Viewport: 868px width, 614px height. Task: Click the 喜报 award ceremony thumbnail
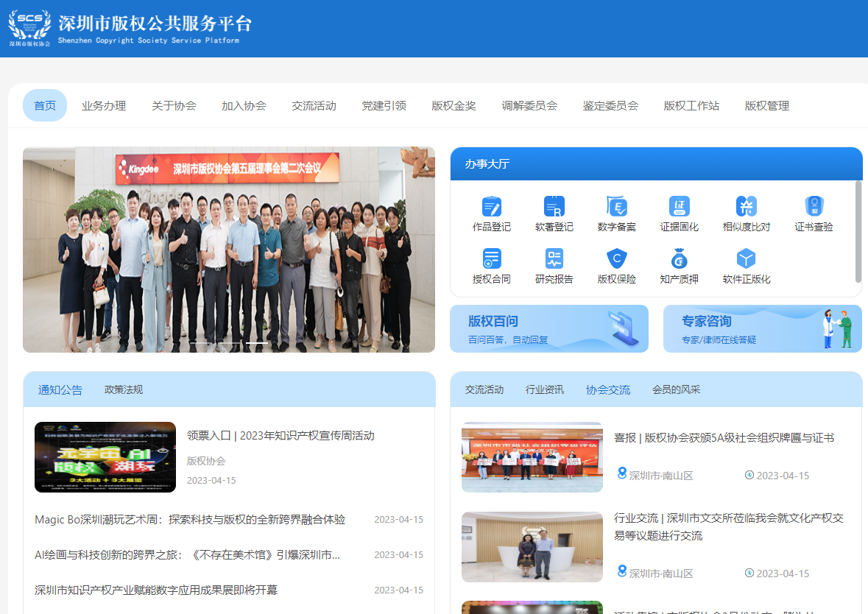[532, 457]
